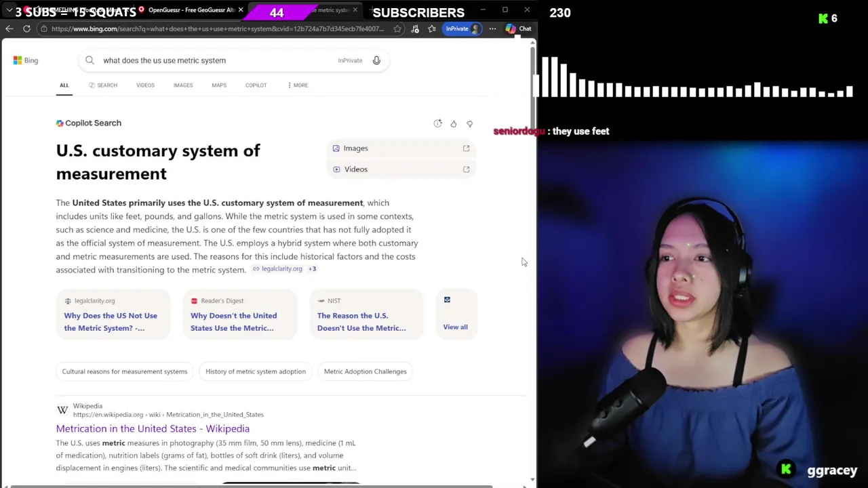The height and width of the screenshot is (488, 868).
Task: Click the Copilot Search logo icon
Action: pyautogui.click(x=60, y=123)
